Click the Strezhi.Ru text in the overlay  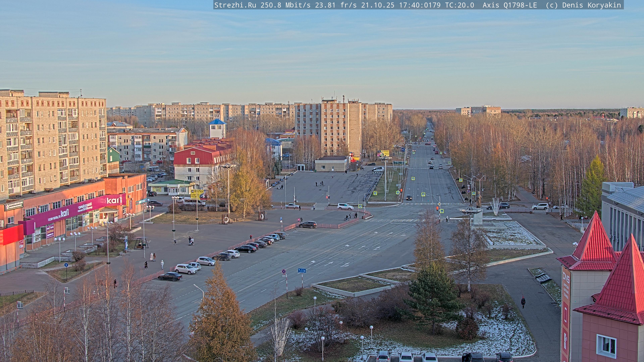tap(235, 5)
